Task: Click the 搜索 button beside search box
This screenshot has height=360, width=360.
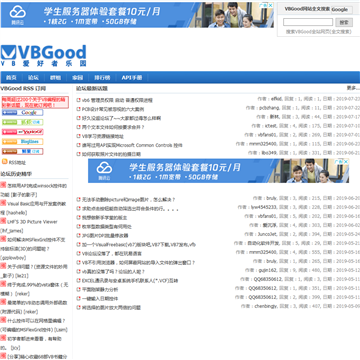Action: click(x=344, y=22)
